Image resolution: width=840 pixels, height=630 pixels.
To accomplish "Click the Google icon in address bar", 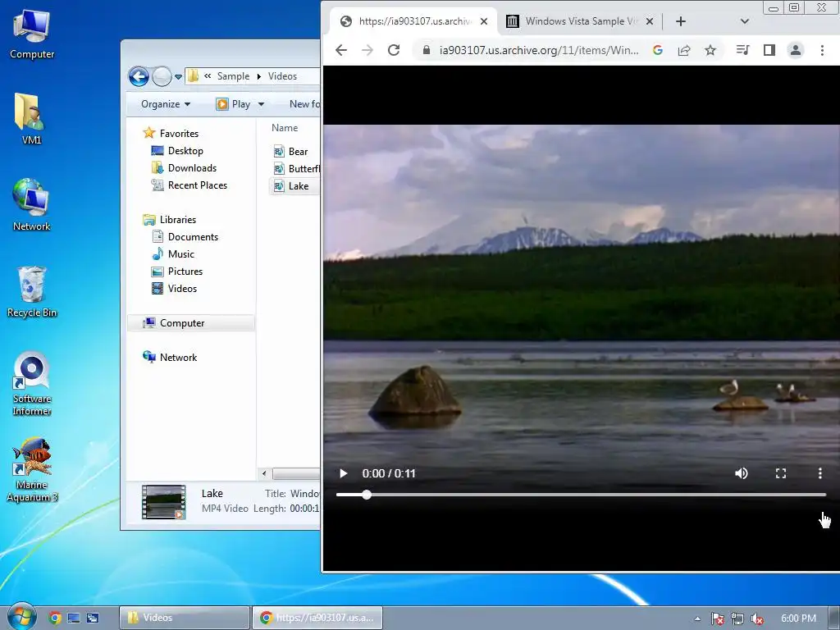I will point(658,50).
